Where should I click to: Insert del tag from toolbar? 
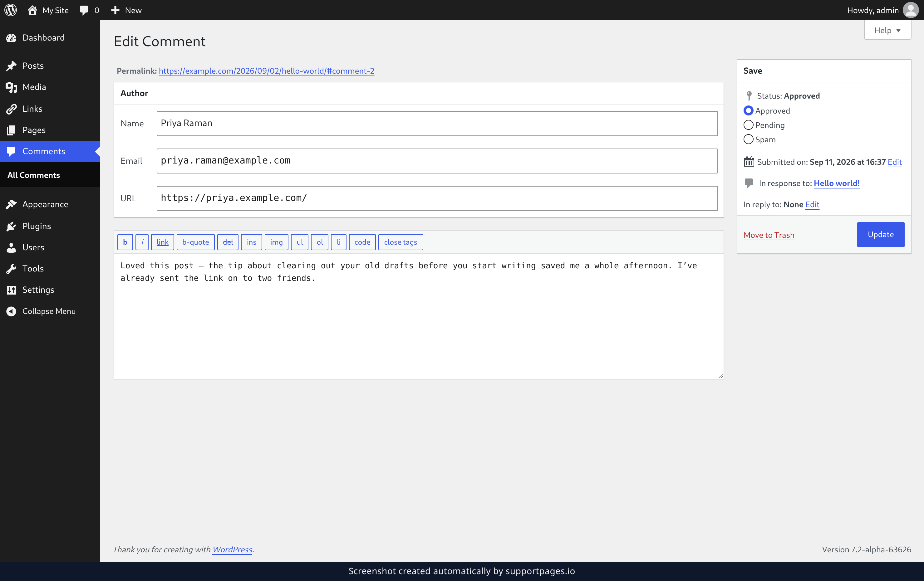228,242
